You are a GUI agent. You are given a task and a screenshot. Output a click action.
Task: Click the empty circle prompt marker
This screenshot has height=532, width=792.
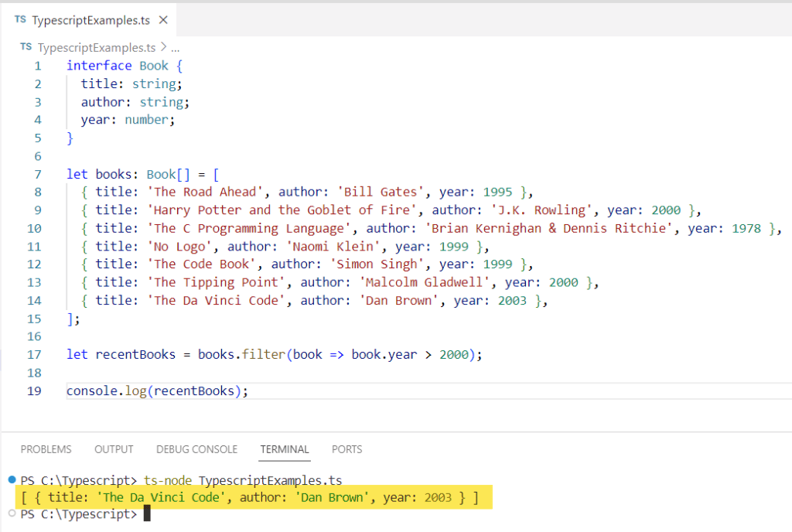point(12,513)
